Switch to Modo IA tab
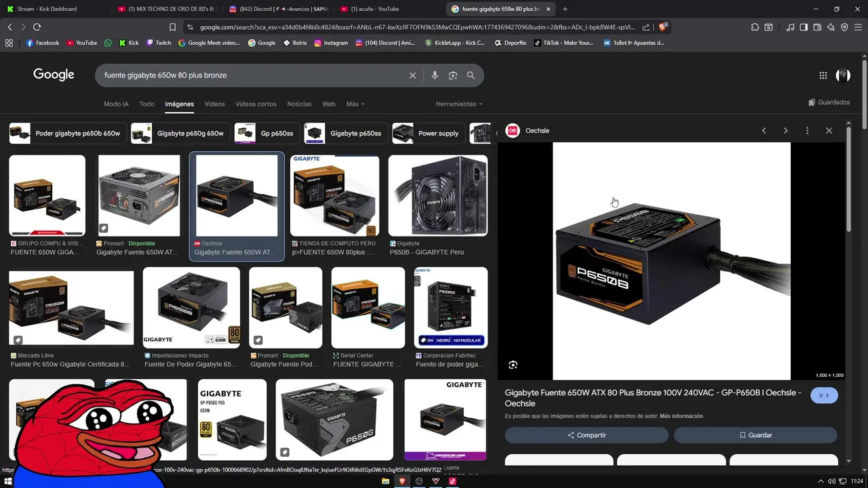Screen dimensions: 868x488 coord(116,104)
